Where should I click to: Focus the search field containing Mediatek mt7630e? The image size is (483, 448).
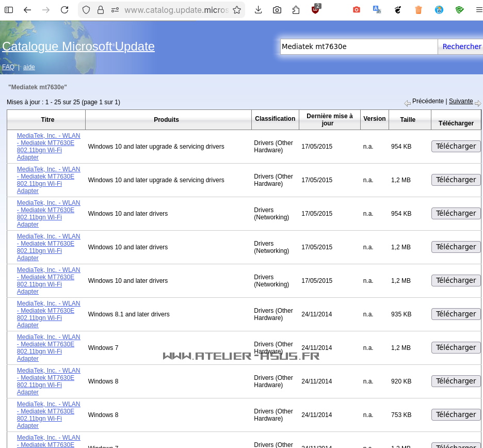[359, 46]
